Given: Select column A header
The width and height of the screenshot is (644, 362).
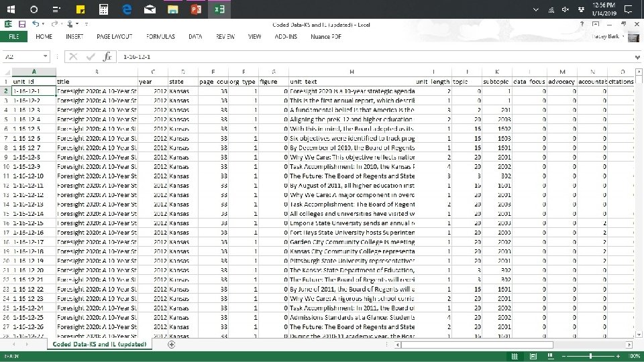Looking at the screenshot, I should (34, 72).
